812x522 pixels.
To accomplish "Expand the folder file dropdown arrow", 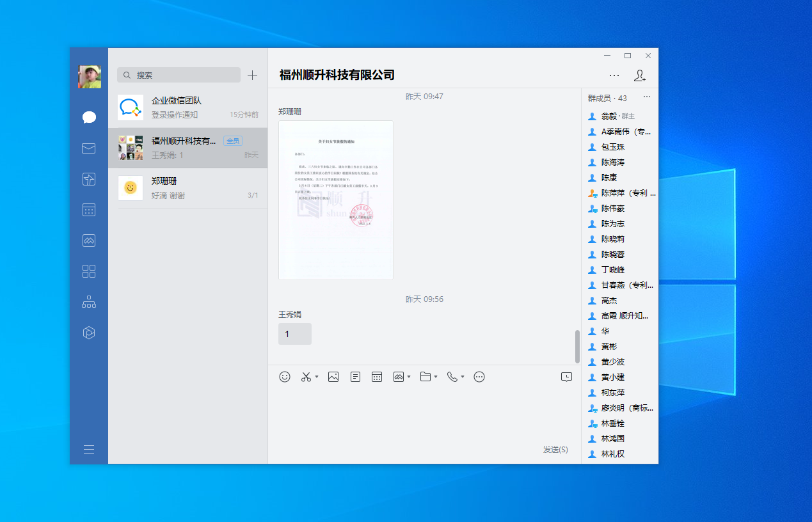I will (x=436, y=377).
